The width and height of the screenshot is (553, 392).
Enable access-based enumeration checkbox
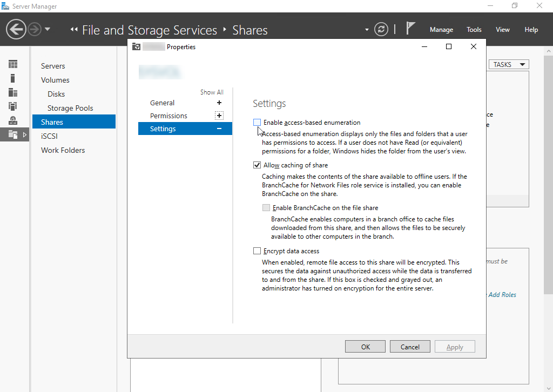point(257,123)
